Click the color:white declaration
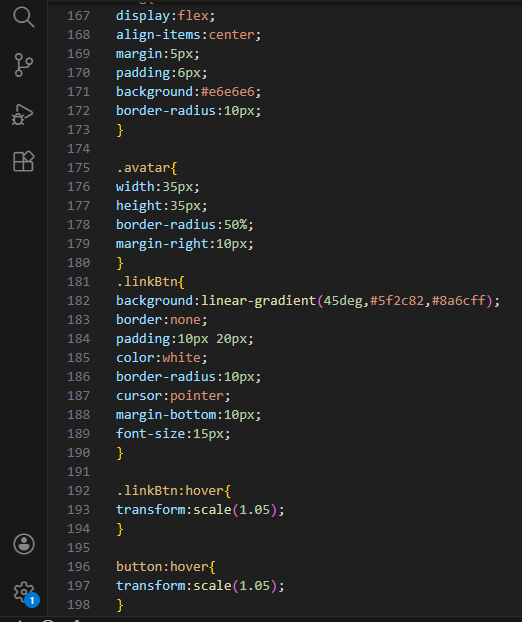The width and height of the screenshot is (522, 622). pos(161,358)
